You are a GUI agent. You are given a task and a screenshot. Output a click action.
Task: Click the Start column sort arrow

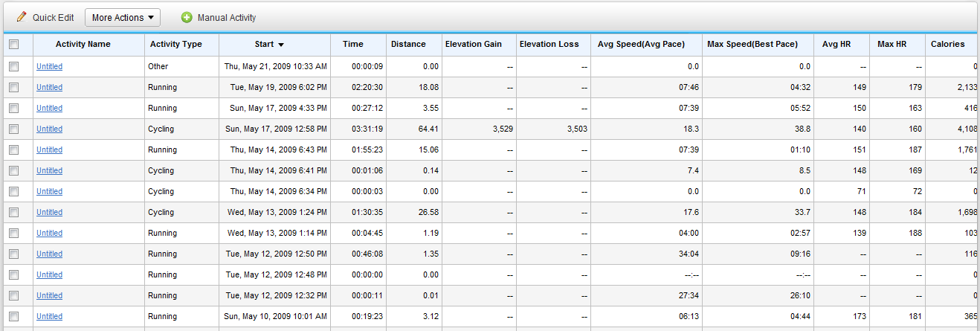click(281, 45)
